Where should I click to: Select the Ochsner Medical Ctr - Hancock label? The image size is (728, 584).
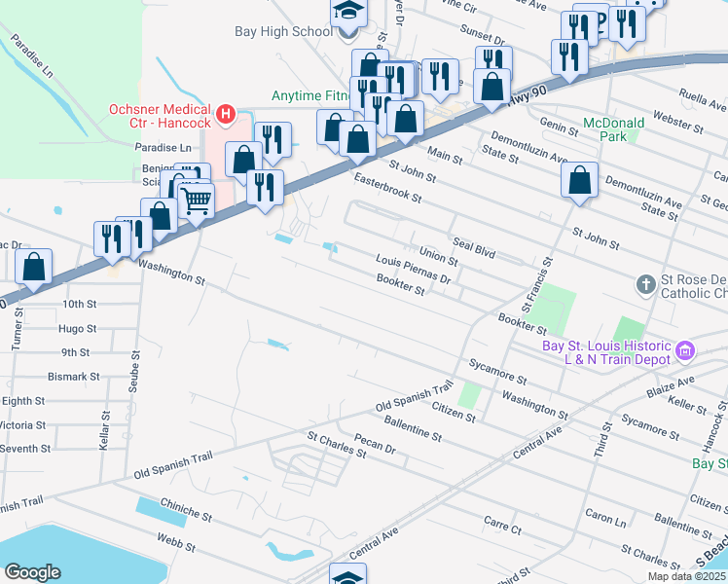[x=161, y=116]
